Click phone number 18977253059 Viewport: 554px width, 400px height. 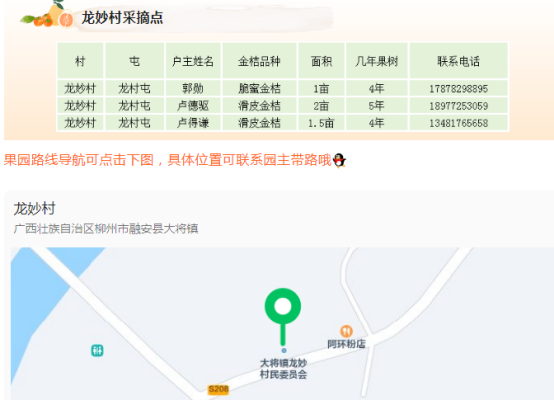459,106
